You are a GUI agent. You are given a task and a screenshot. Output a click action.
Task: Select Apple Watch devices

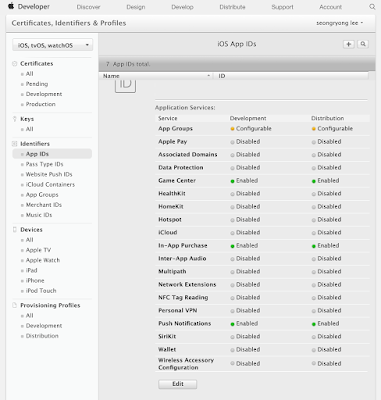click(43, 260)
